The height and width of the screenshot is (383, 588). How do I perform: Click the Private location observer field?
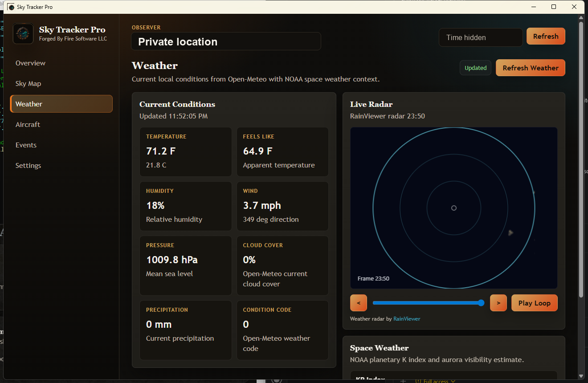pyautogui.click(x=226, y=41)
